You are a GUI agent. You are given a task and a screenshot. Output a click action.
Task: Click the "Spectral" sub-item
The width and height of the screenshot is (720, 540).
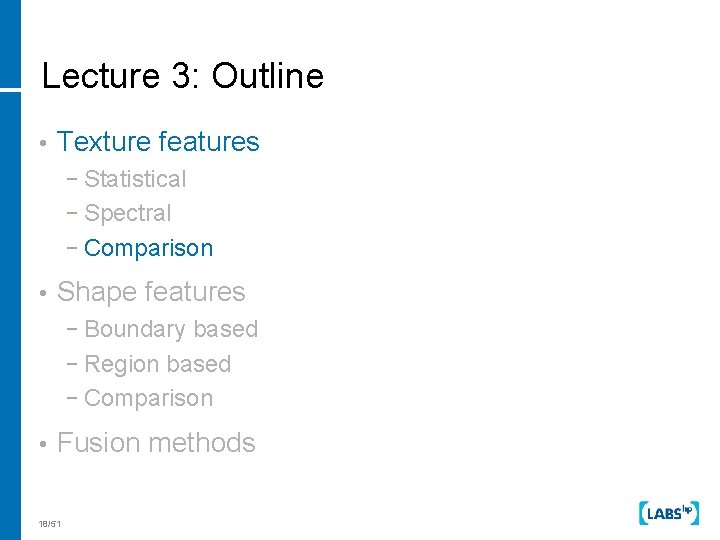tap(128, 214)
